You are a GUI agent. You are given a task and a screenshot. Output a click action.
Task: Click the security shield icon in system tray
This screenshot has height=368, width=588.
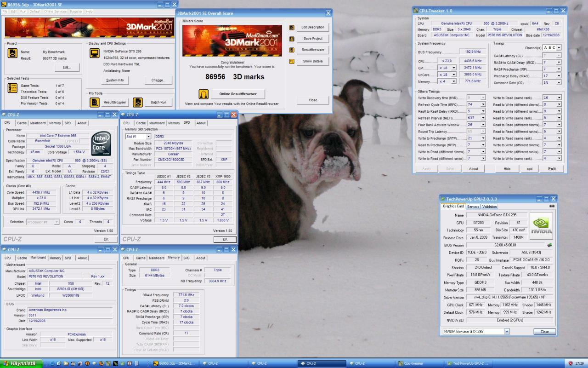[571, 363]
